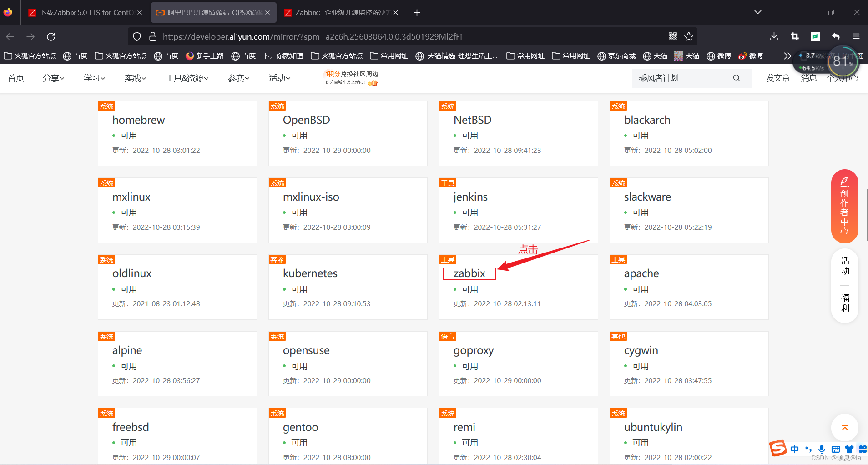The height and width of the screenshot is (465, 868).
Task: Open the homebrew mirror link
Action: 139,120
